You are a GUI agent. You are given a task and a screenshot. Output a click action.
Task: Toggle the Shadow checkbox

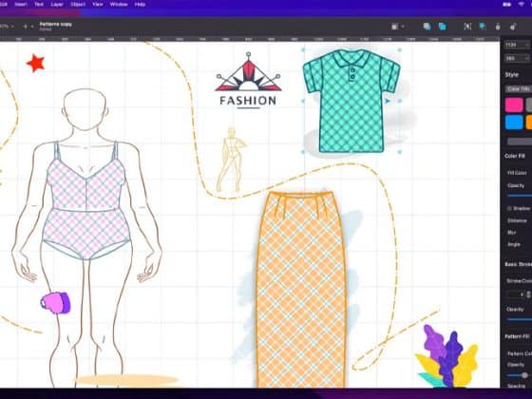point(509,208)
